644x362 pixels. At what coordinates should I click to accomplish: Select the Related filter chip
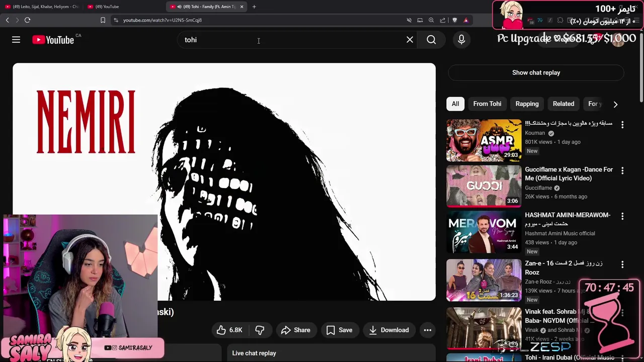(x=563, y=104)
